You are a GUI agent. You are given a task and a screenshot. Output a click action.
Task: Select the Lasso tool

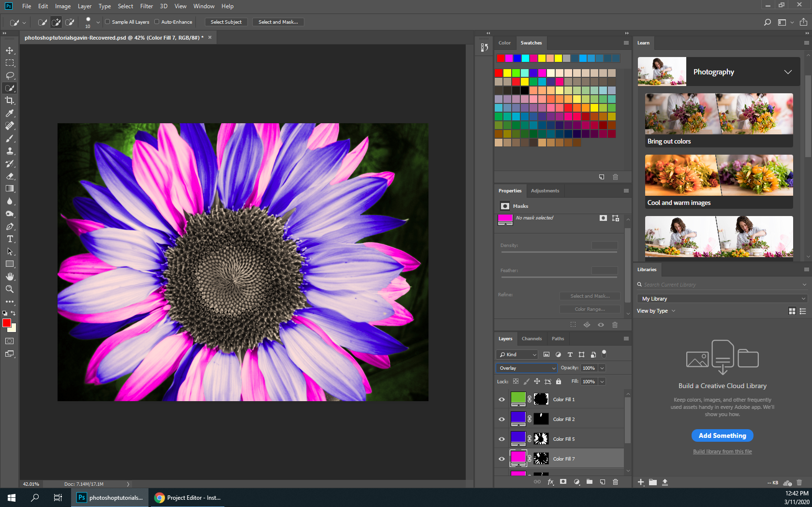click(10, 75)
